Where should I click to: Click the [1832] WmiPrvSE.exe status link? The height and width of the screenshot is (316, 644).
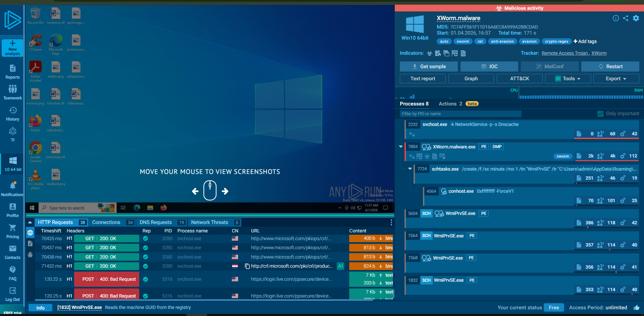[x=79, y=307]
